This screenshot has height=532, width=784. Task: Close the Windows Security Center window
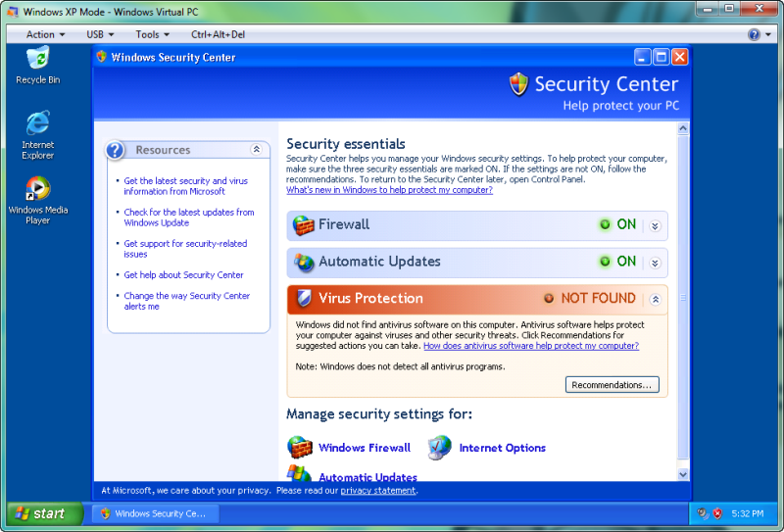coord(679,57)
